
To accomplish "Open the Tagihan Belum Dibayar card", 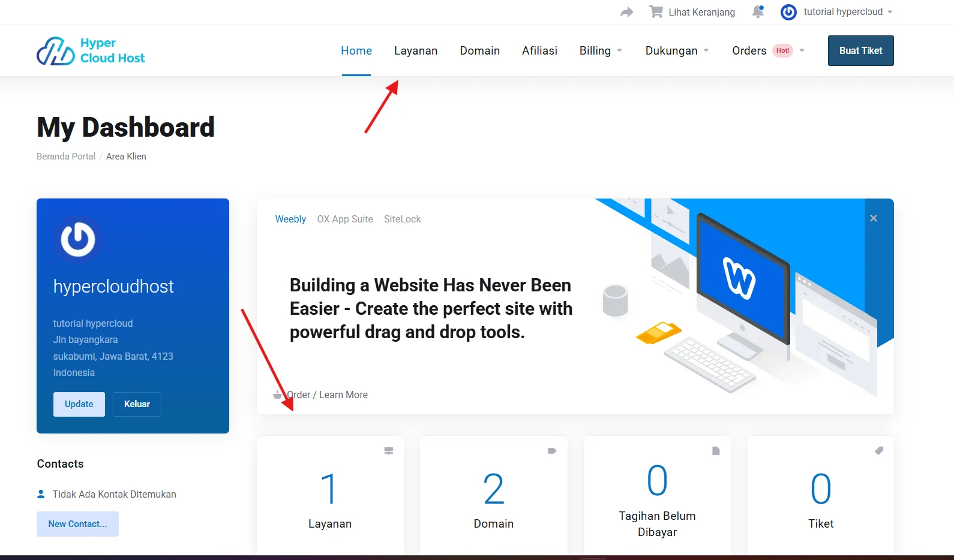I will click(657, 496).
